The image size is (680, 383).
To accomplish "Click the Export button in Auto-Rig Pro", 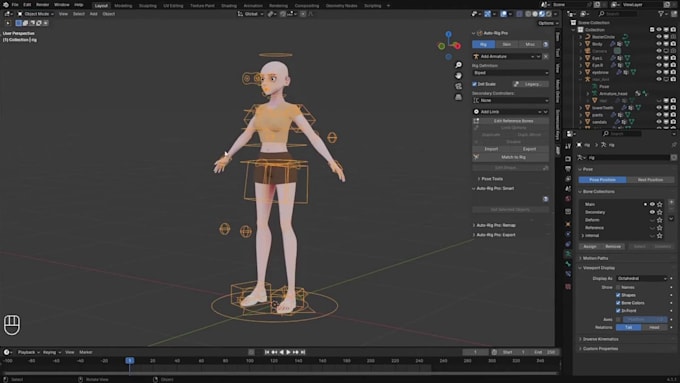I will coord(530,149).
